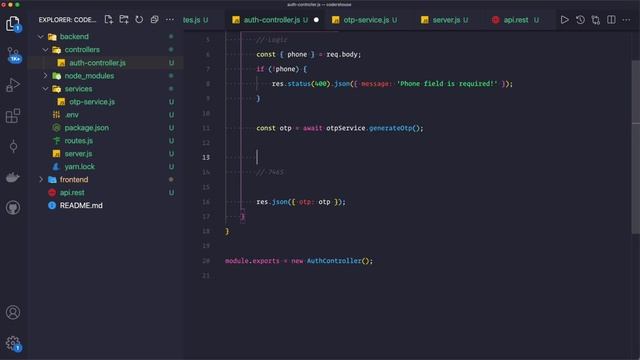Click the AuthController export text

(334, 261)
